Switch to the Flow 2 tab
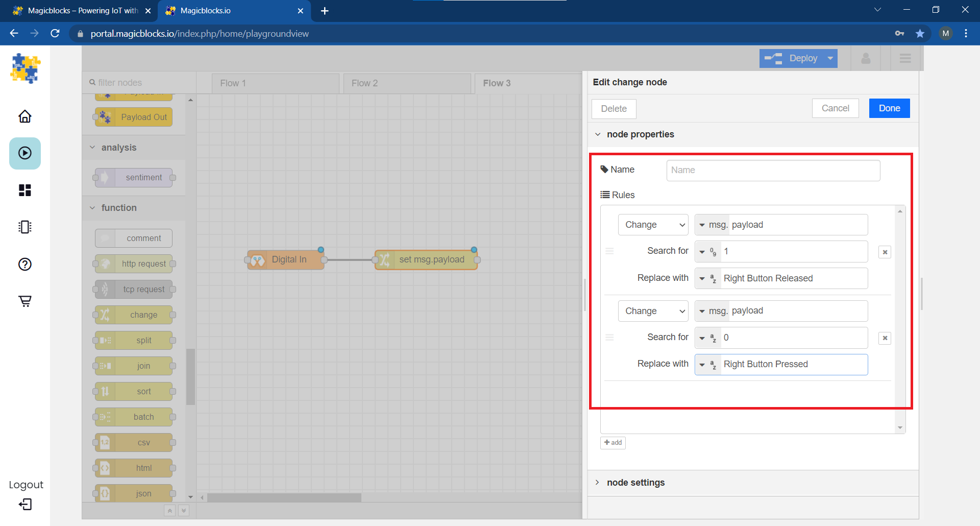The height and width of the screenshot is (526, 980). point(407,83)
